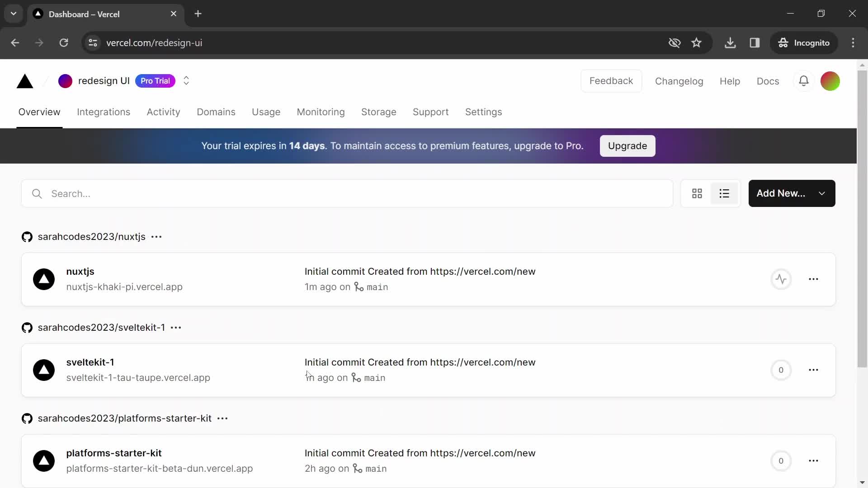Click the page vertical scrollbar
Image resolution: width=868 pixels, height=488 pixels.
click(x=862, y=219)
